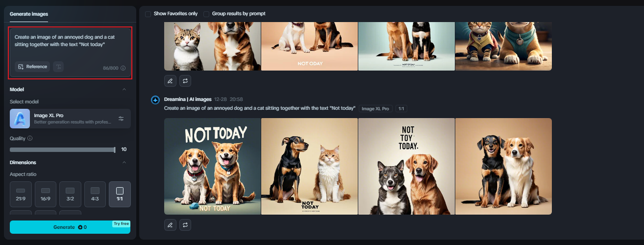Viewport: 644px width, 245px height.
Task: Open the black dog and orange cat image
Action: (309, 167)
